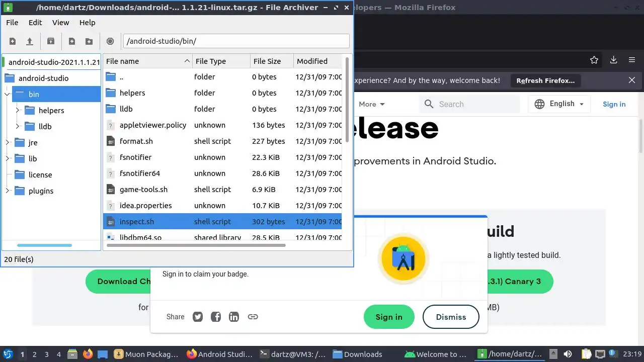Click the Extract files archive-box toolbar icon
644x362 pixels.
(x=51, y=41)
